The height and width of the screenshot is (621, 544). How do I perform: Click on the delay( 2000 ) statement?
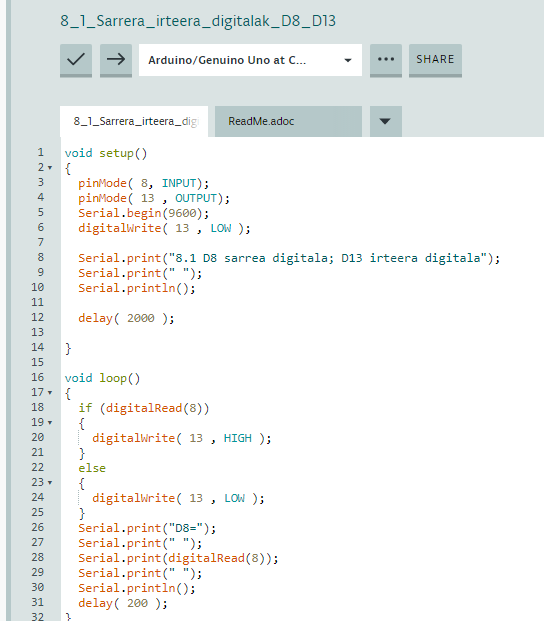[126, 318]
